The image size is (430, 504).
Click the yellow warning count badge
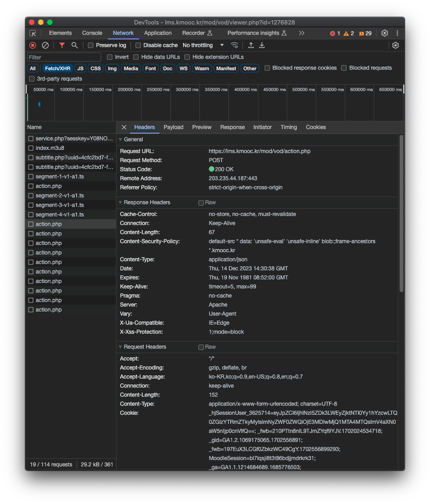pyautogui.click(x=348, y=34)
